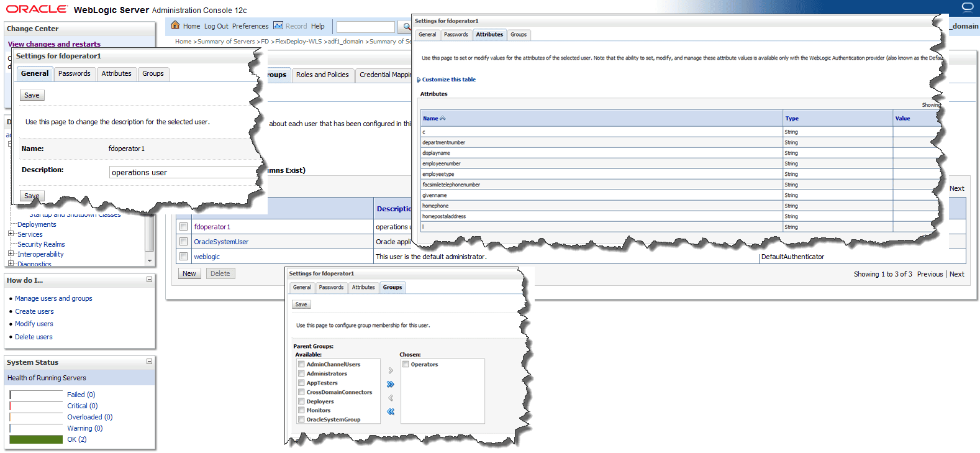Click Save button in Parent Groups panel
The height and width of the screenshot is (453, 980).
click(301, 304)
